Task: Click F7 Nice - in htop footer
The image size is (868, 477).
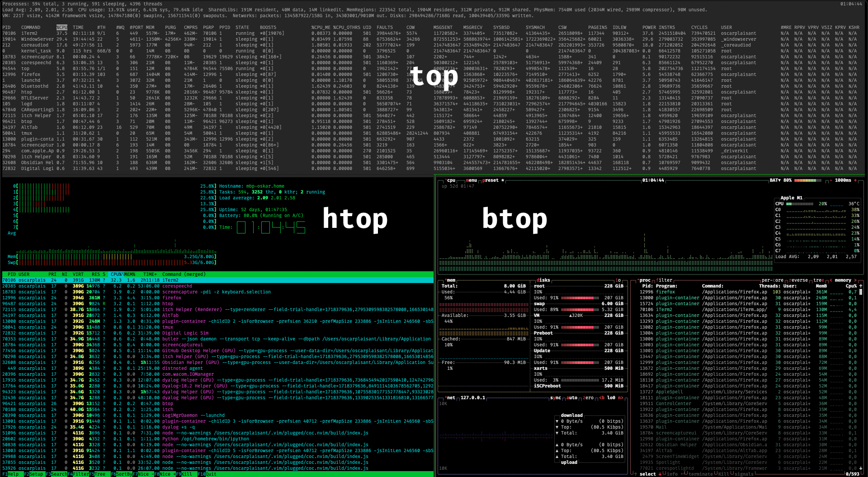Action: tap(143, 474)
